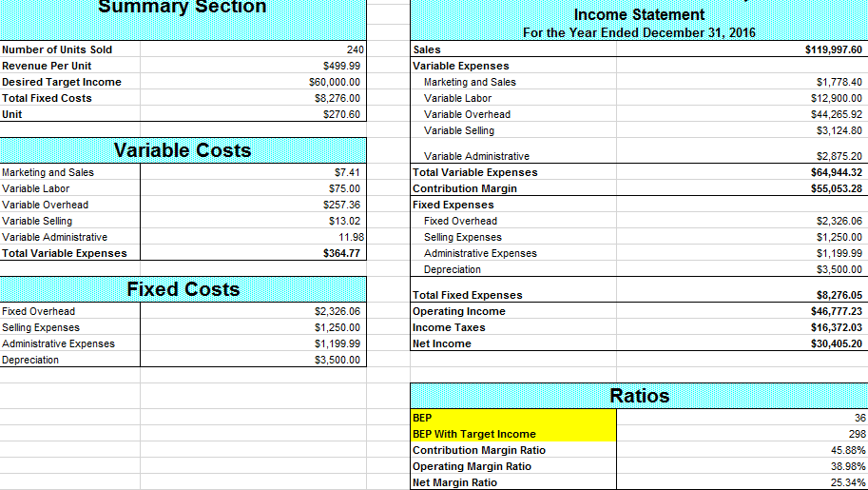Select Fixed Overhead $2,326.06 in Fixed Costs table

click(338, 311)
